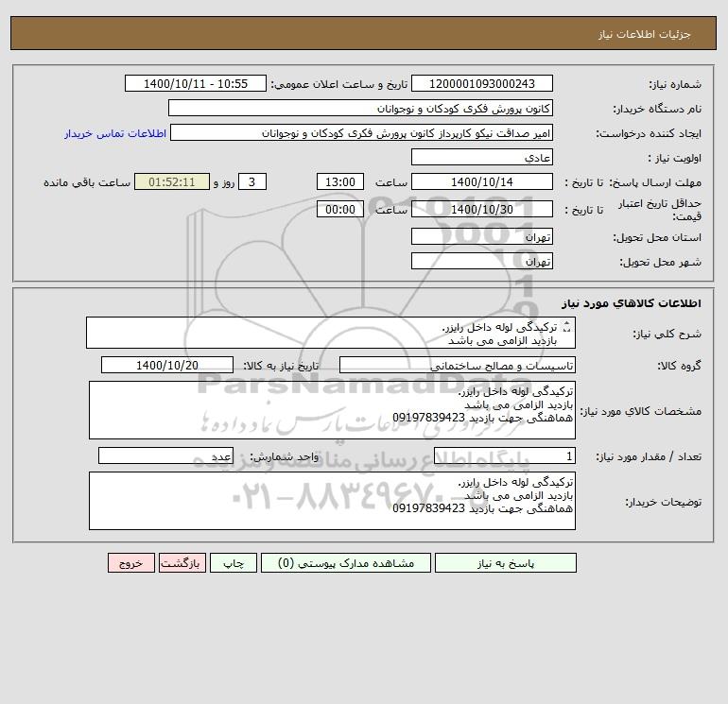Click the announcement date field 1400/10/11 - 10:55
The height and width of the screenshot is (704, 728).
(196, 83)
